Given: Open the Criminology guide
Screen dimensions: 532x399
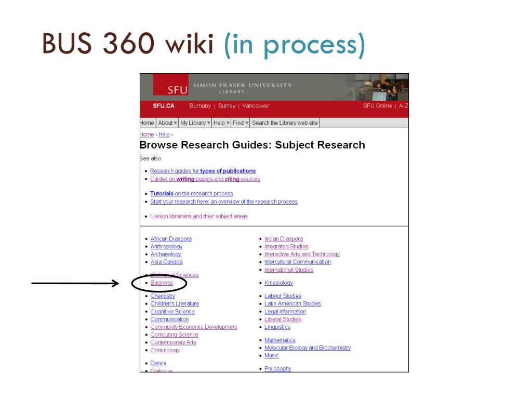Looking at the screenshot, I should coord(165,350).
